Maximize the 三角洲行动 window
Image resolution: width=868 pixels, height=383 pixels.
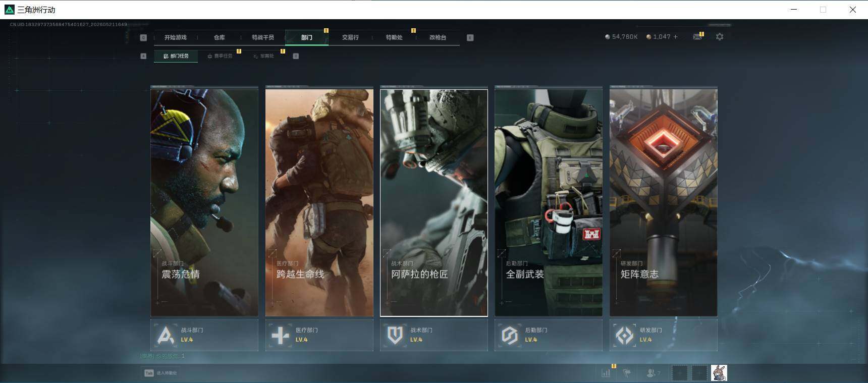click(823, 10)
